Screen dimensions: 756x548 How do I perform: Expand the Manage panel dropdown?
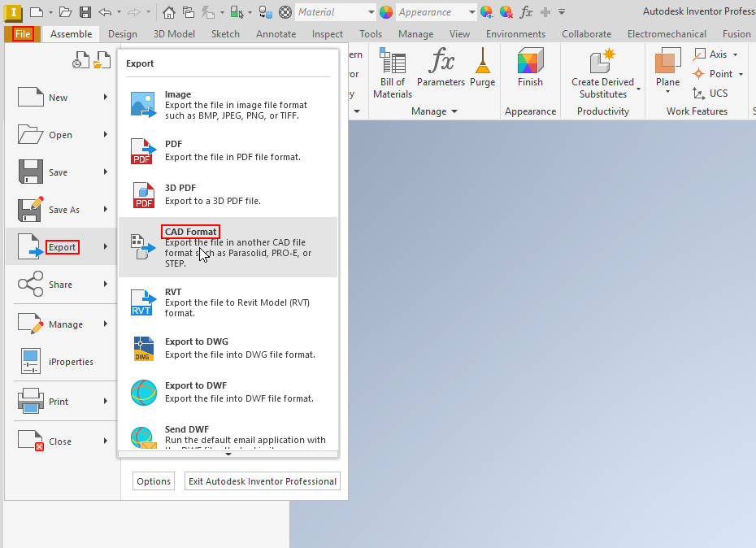[x=454, y=111]
